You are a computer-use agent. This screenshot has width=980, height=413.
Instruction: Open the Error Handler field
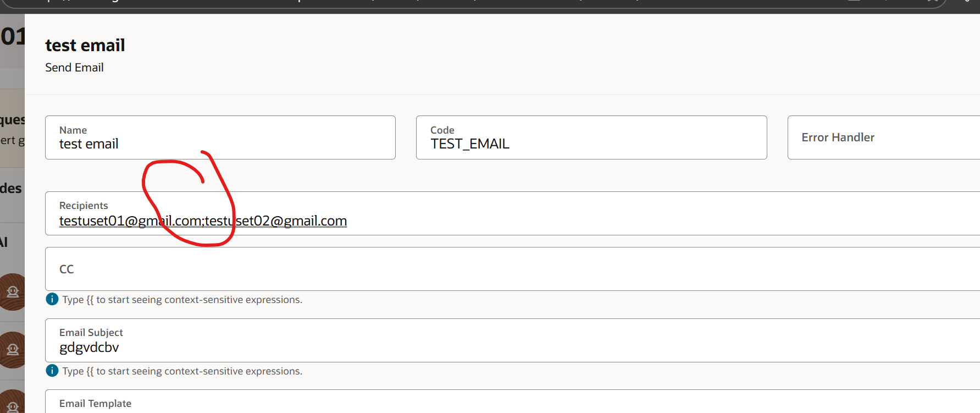pyautogui.click(x=884, y=137)
